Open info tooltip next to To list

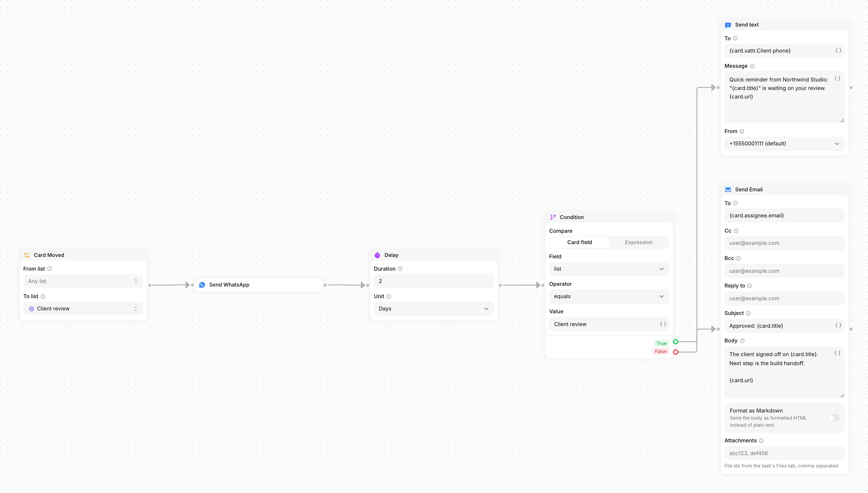click(x=43, y=296)
